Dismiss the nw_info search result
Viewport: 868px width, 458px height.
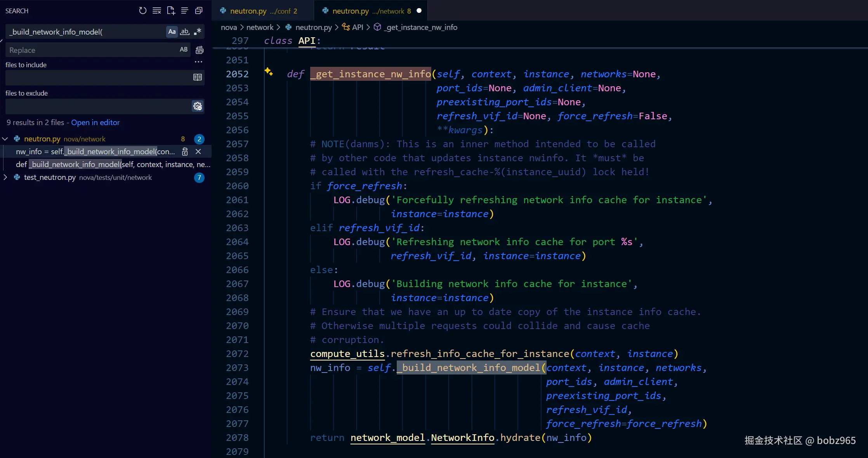[x=198, y=152]
